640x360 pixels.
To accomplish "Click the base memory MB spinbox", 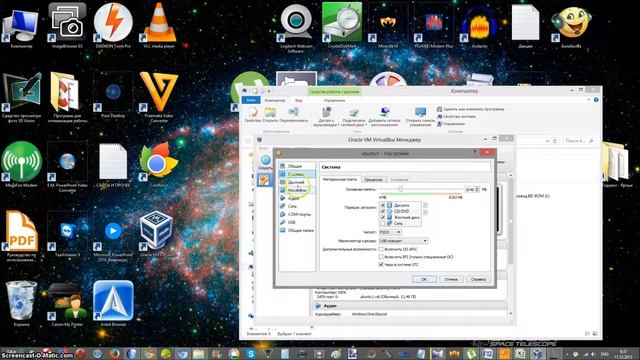I will tap(472, 189).
